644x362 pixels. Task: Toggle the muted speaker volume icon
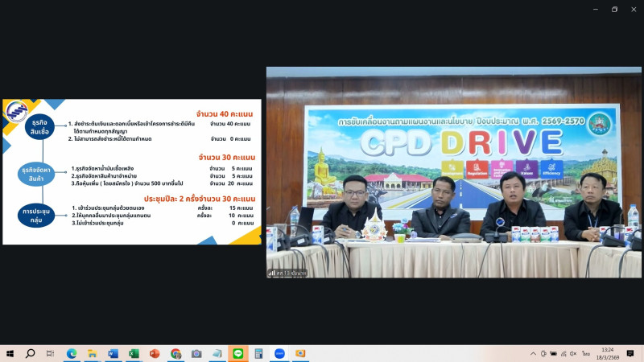[573, 353]
